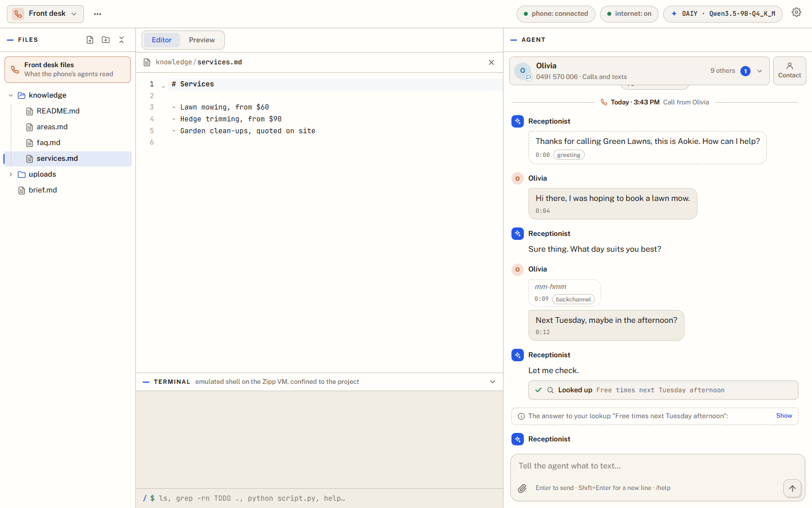Select services.md in the file tree
This screenshot has width=812, height=508.
(x=68, y=159)
